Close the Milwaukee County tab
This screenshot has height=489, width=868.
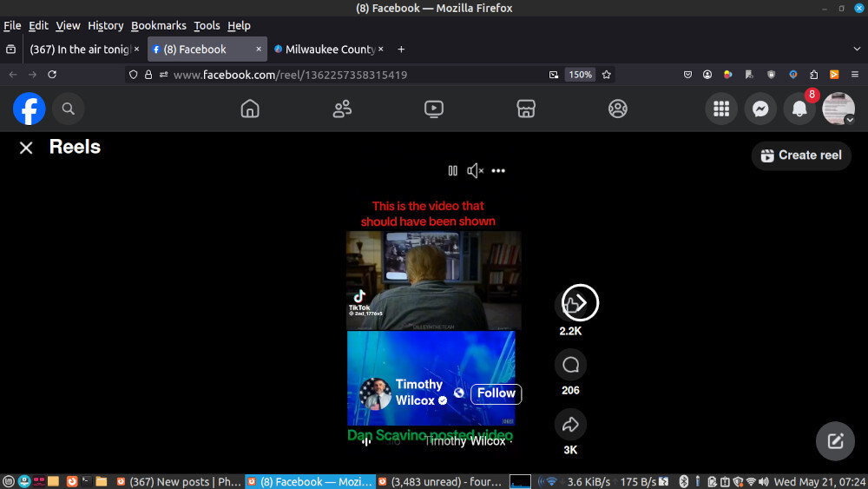381,50
